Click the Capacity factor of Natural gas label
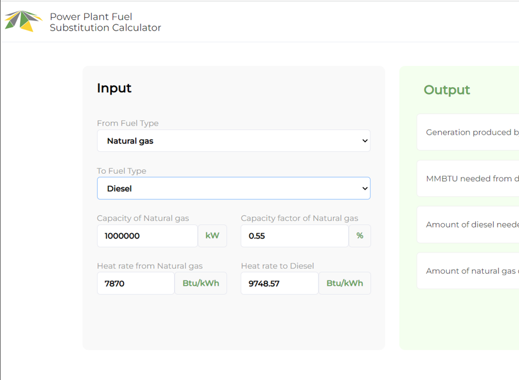This screenshot has height=380, width=519. click(x=299, y=218)
